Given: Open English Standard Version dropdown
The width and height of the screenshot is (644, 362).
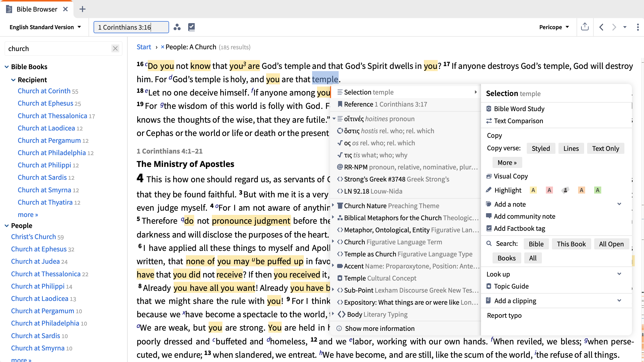Looking at the screenshot, I should click(45, 27).
